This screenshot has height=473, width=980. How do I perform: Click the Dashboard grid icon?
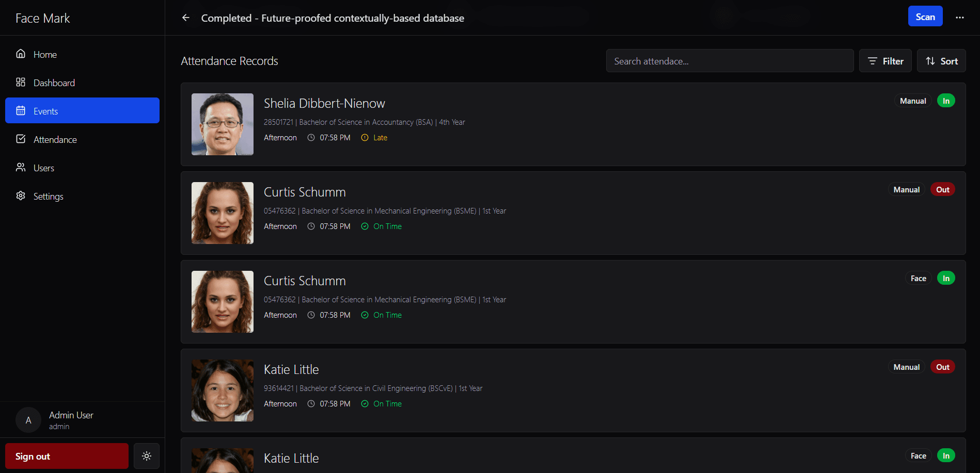coord(21,83)
